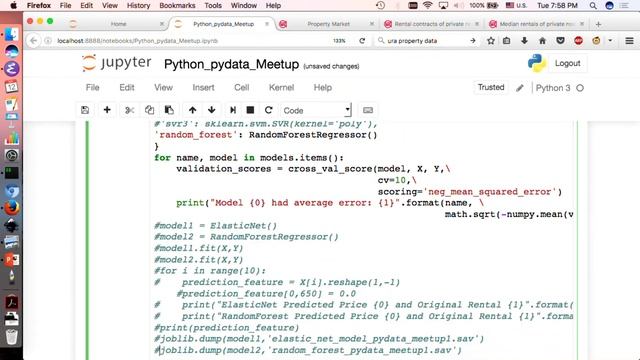The height and width of the screenshot is (360, 640).
Task: Insert a cell below with plus icon
Action: (x=107, y=110)
